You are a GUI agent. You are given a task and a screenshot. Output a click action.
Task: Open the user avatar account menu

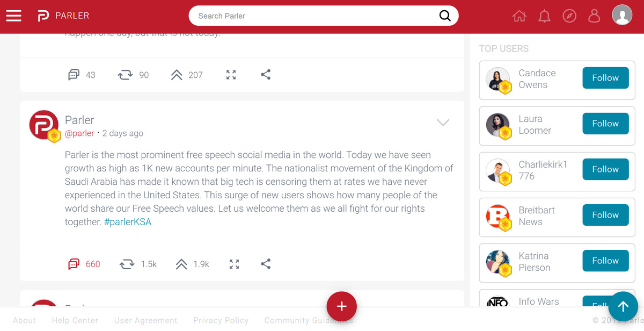click(x=622, y=15)
